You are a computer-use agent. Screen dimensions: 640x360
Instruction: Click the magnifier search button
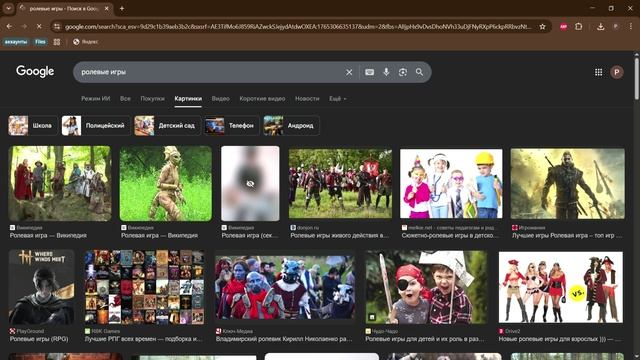[419, 72]
